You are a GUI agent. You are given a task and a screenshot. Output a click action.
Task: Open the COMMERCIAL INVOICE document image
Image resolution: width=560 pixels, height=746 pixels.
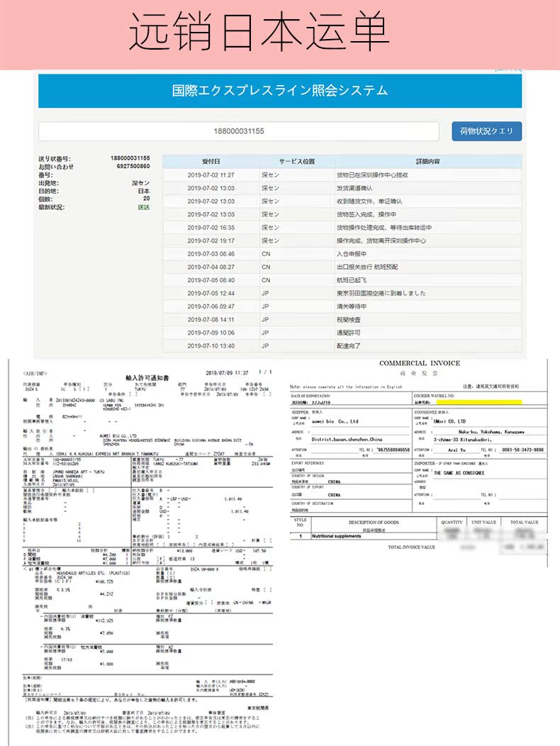[x=419, y=462]
